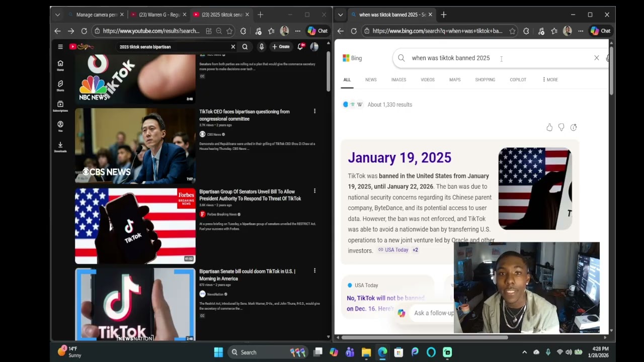Open Settings and more in YouTube window

tap(298, 31)
